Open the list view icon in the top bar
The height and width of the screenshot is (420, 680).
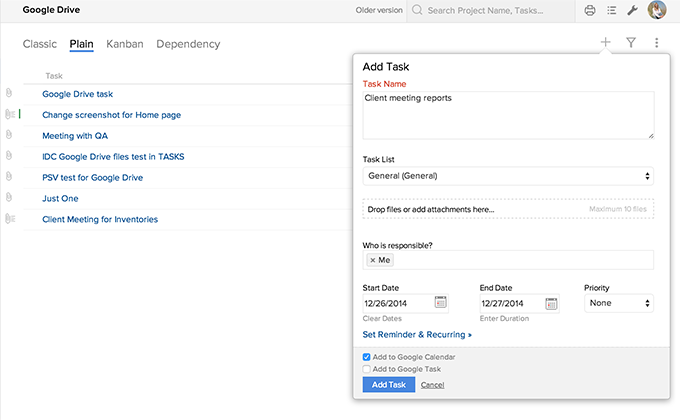point(611,10)
